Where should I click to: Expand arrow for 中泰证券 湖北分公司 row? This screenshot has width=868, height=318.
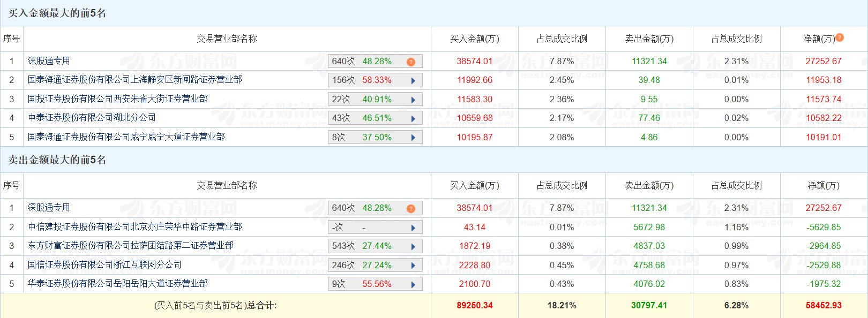(x=413, y=119)
